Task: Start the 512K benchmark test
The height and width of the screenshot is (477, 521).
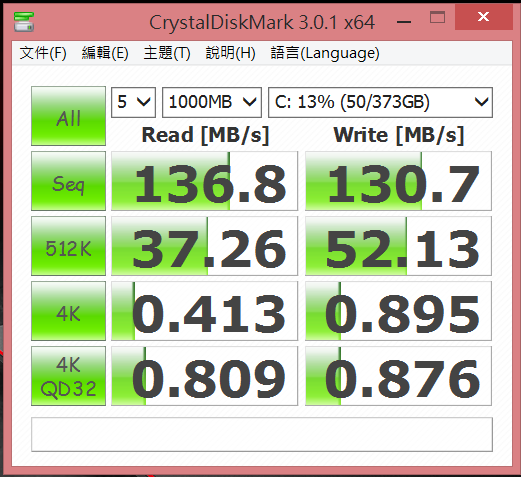Action: [x=68, y=246]
